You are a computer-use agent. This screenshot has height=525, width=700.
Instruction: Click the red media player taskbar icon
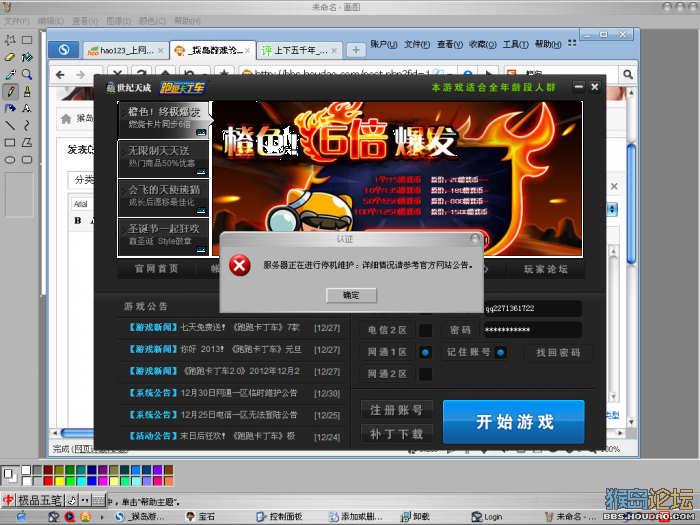[70, 517]
